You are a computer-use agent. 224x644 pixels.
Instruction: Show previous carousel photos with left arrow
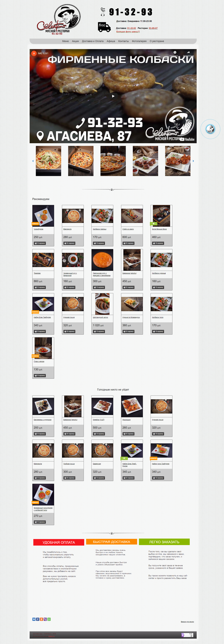coord(33,161)
